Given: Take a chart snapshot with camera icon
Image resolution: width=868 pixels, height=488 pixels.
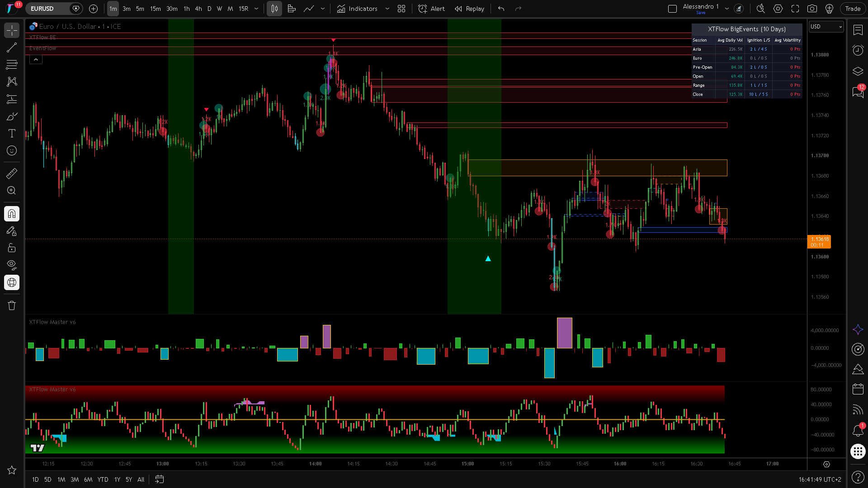Looking at the screenshot, I should pyautogui.click(x=812, y=9).
